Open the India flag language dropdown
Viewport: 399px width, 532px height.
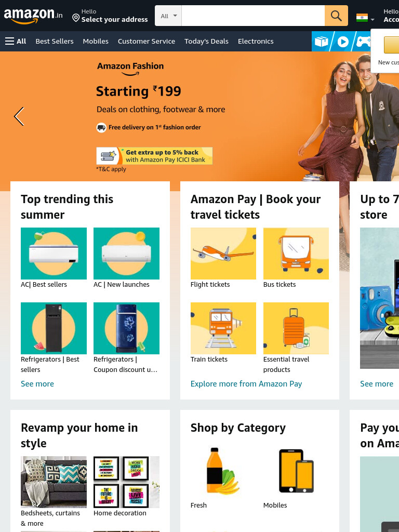tap(365, 18)
